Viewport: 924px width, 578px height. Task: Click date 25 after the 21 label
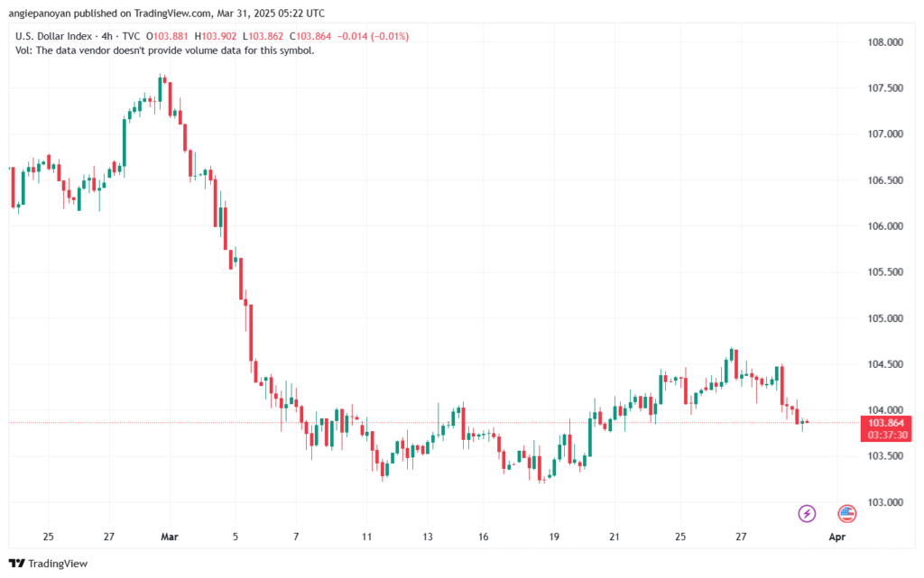pos(680,537)
